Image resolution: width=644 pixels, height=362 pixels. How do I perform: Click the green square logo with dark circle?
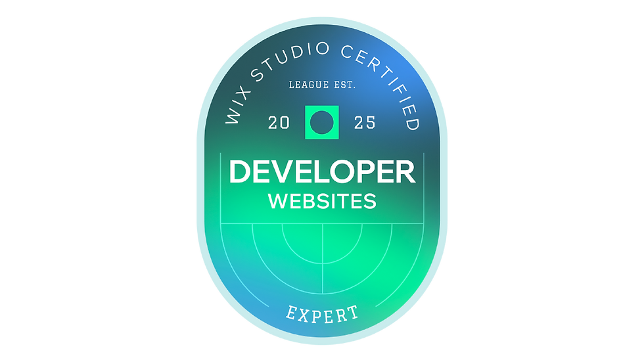(321, 122)
